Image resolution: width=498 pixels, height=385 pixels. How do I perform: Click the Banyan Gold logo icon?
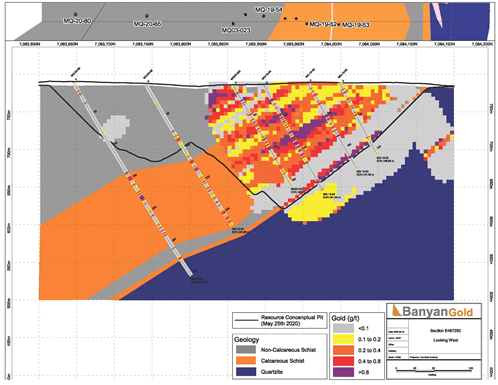pyautogui.click(x=397, y=310)
